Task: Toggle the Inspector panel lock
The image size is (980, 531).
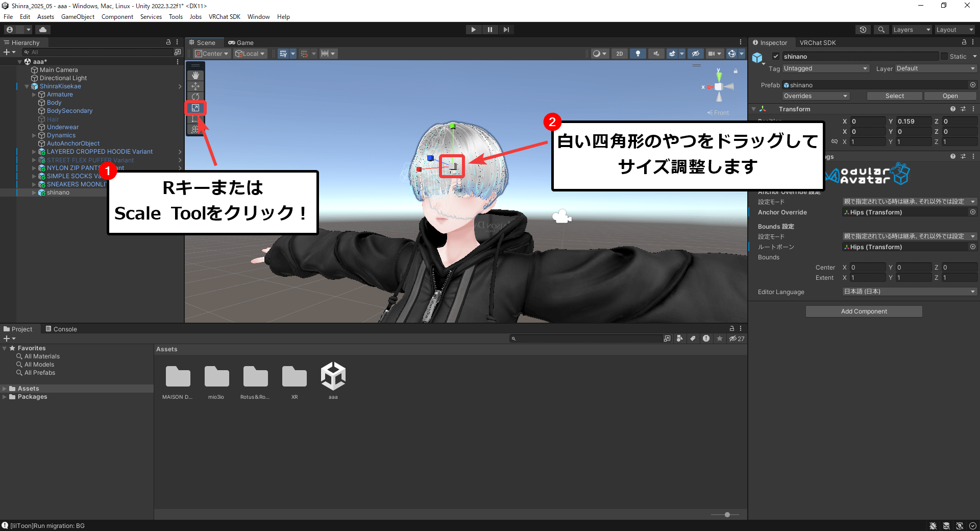Action: 964,42
